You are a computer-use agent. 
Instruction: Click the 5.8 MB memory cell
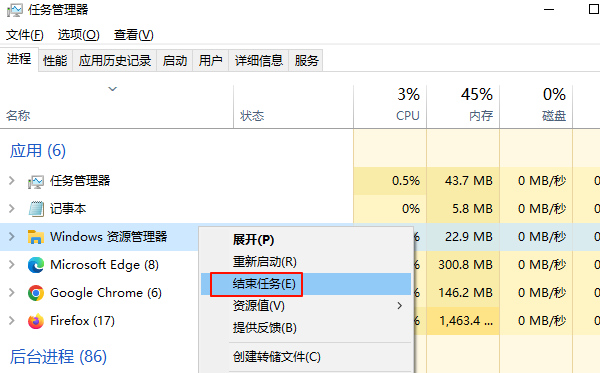coord(463,208)
